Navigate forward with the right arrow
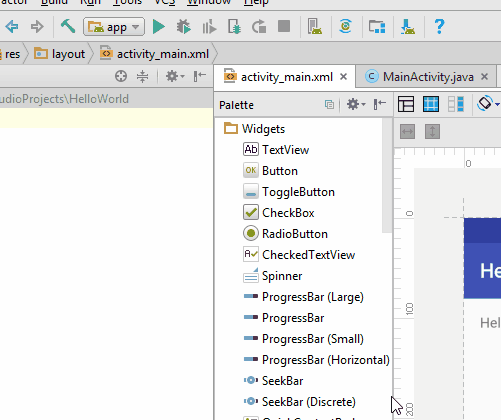This screenshot has height=420, width=501. point(37,27)
